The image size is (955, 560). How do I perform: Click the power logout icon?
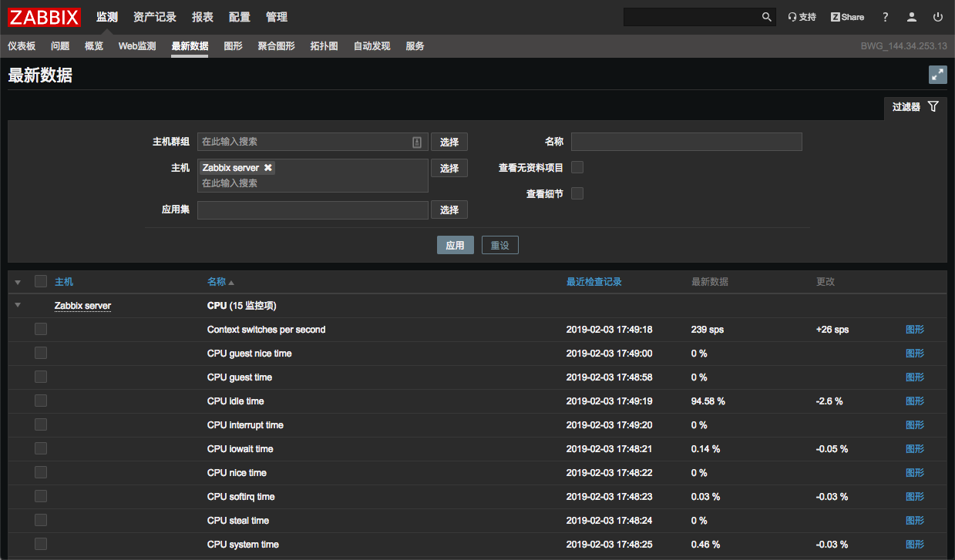[938, 17]
